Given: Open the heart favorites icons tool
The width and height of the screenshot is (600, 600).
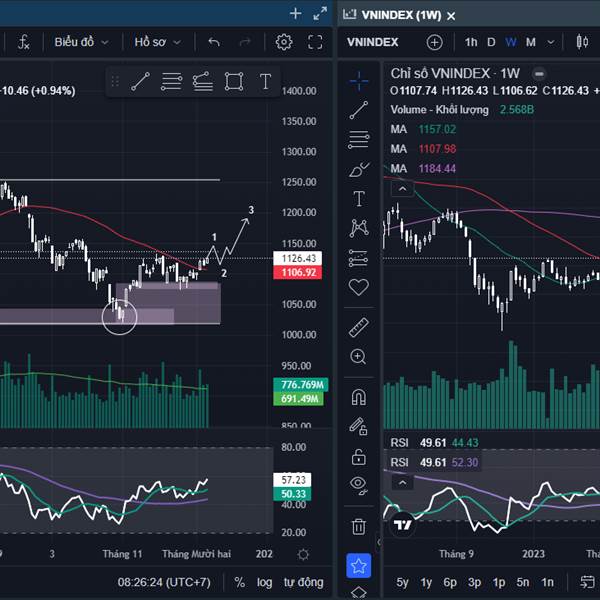Looking at the screenshot, I should pyautogui.click(x=359, y=287).
